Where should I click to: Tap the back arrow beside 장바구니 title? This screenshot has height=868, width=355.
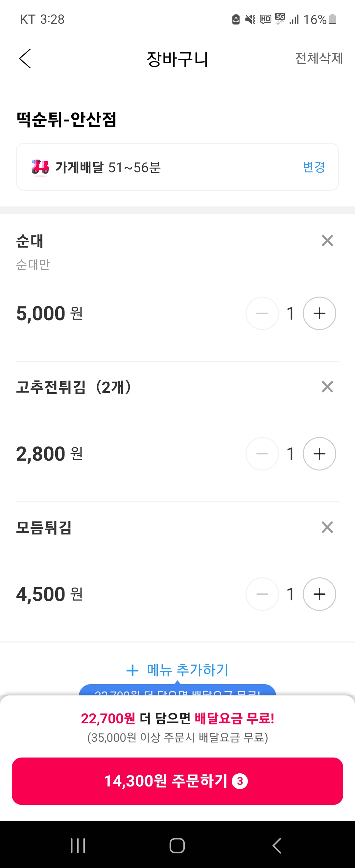[25, 58]
